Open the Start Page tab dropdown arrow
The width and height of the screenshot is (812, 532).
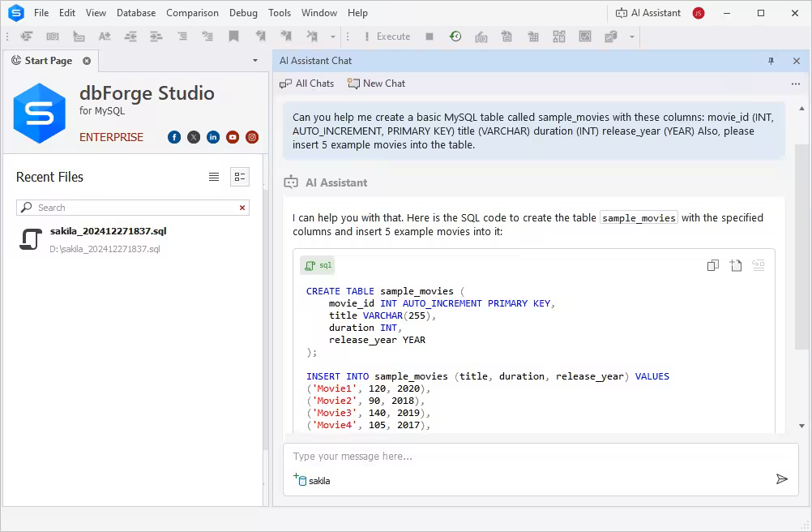[254, 60]
